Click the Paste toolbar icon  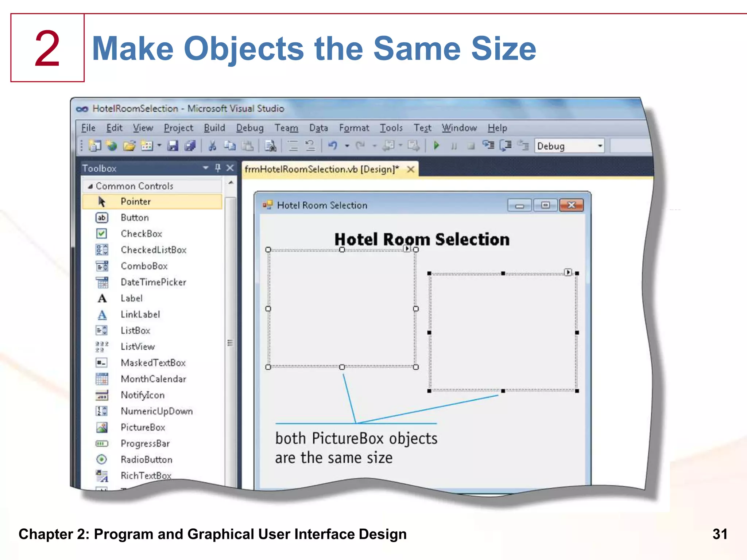pos(248,146)
